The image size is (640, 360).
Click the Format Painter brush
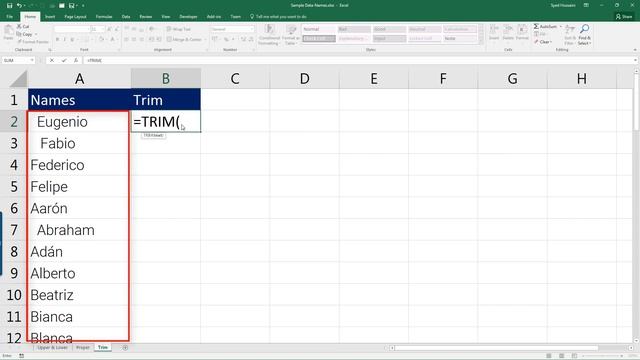coord(33,42)
